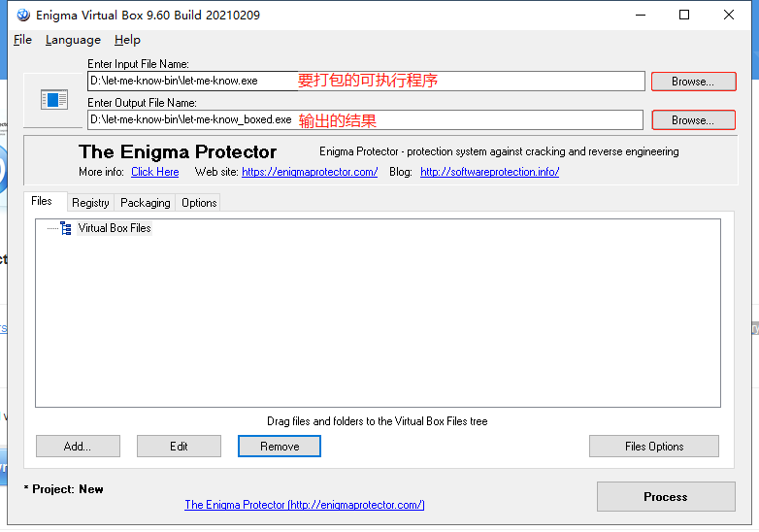Open the softwareprotection.info blog link
Screen dimensions: 759x532
coord(489,172)
